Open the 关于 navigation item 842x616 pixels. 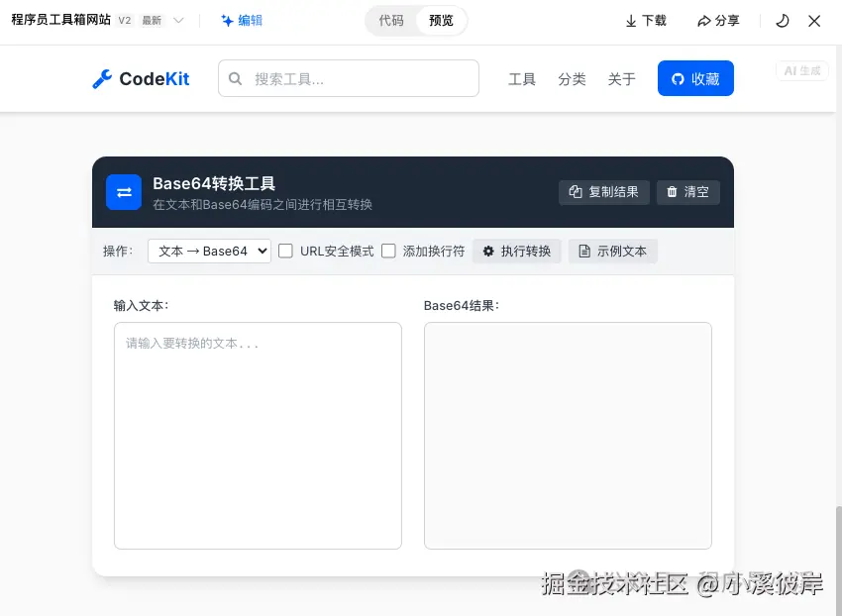coord(621,79)
